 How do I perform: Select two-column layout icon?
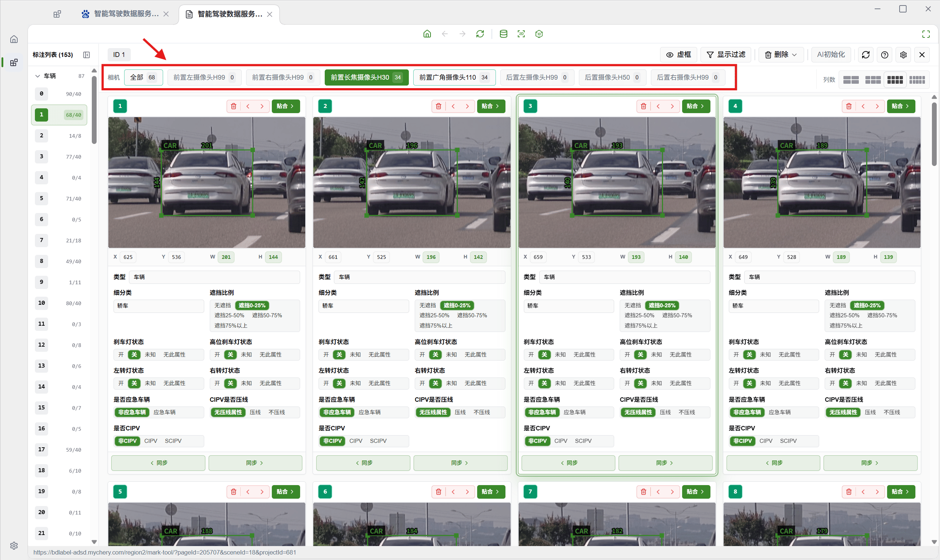pos(851,80)
